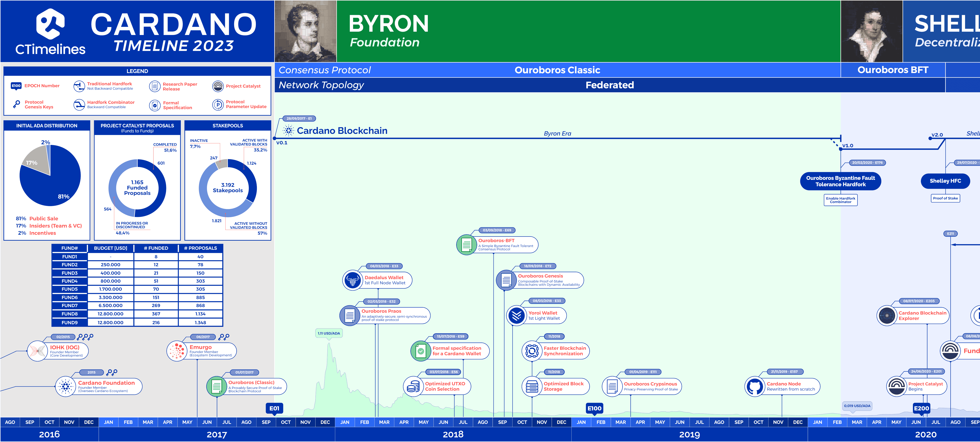Click the E100 epoch marker
This screenshot has width=980, height=442.
click(594, 408)
